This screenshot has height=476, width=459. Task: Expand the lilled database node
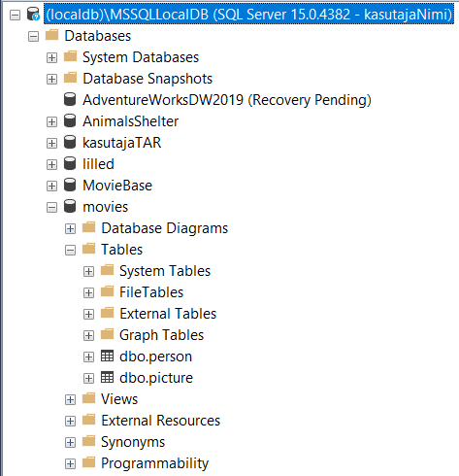coord(51,164)
